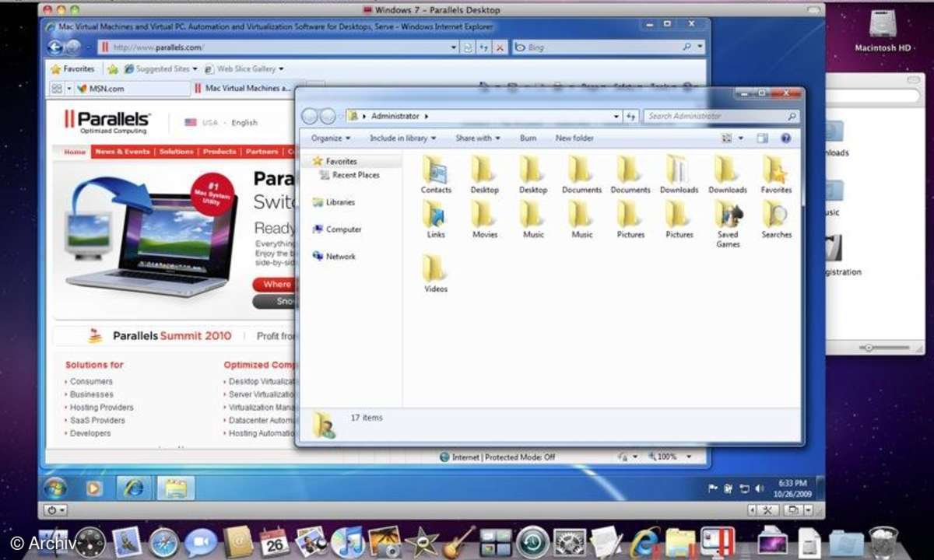The height and width of the screenshot is (560, 934).
Task: Open the Contacts folder in Explorer
Action: coord(436,170)
